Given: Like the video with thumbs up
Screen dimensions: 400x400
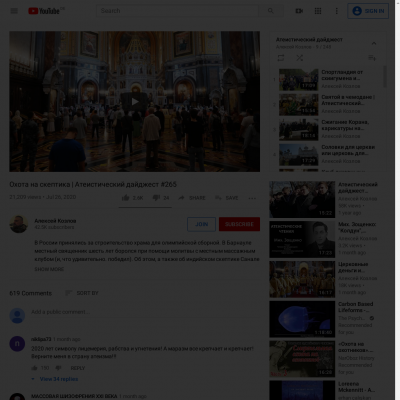Looking at the screenshot, I should 126,198.
